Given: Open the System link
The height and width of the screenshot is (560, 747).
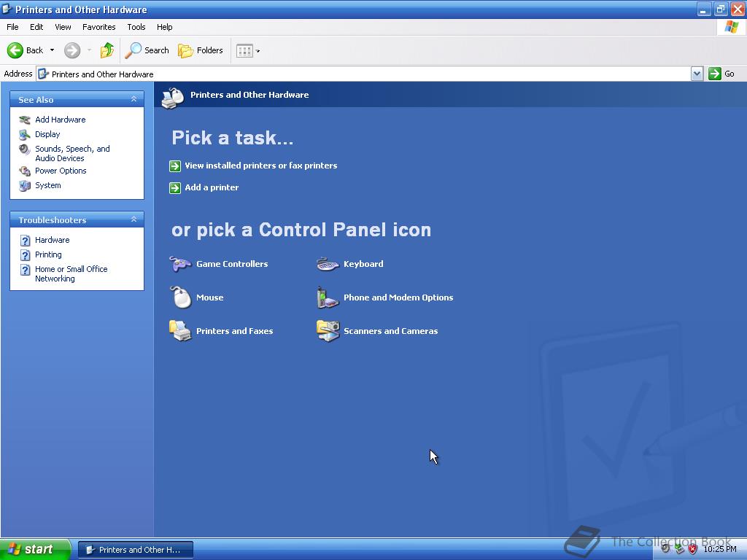Looking at the screenshot, I should point(47,185).
